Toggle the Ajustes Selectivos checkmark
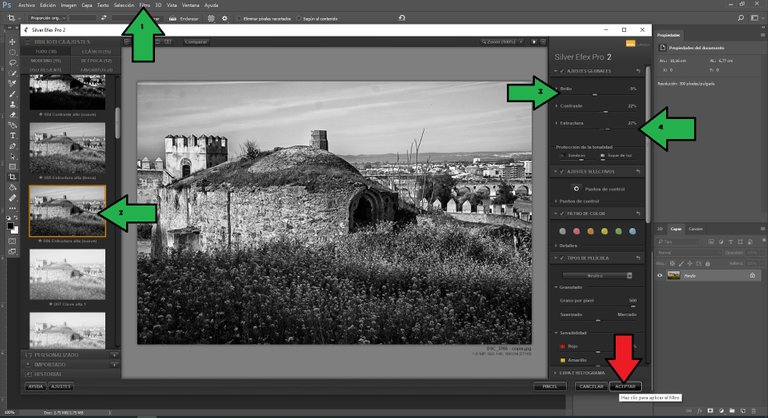 coord(562,172)
